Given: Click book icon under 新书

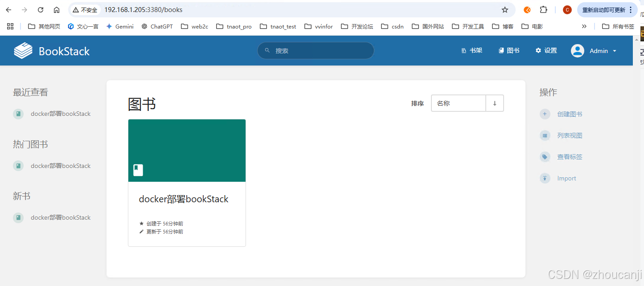Looking at the screenshot, I should [x=18, y=217].
